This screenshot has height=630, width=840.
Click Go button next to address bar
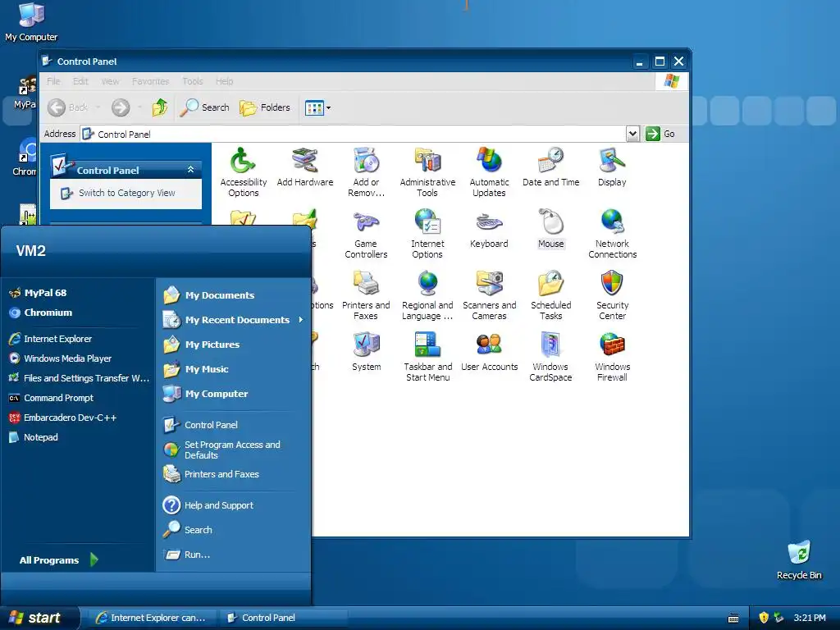pyautogui.click(x=660, y=134)
